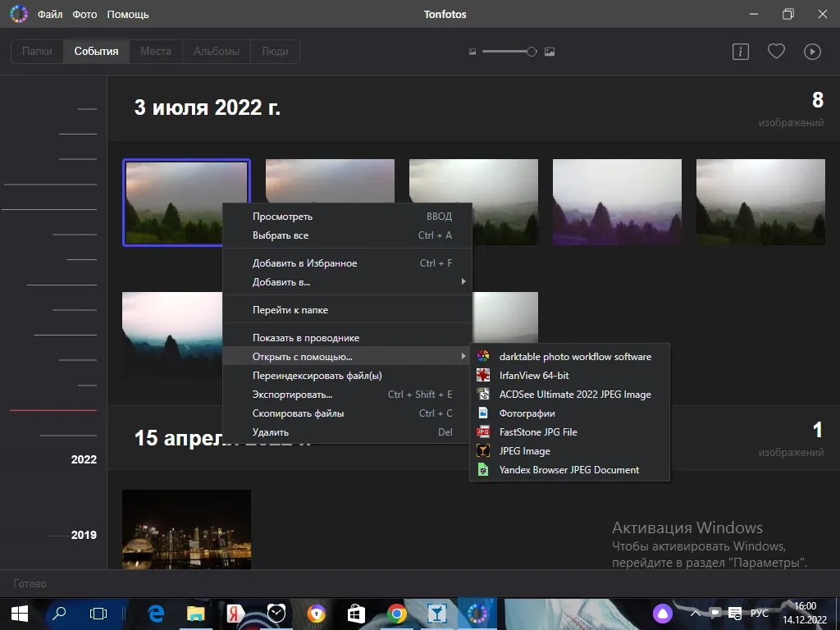Choose Переиндексировать файл(ы) menu item
The width and height of the screenshot is (840, 630).
click(347, 376)
